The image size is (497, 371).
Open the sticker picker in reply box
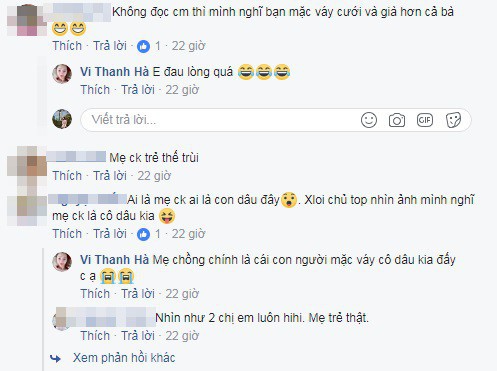[453, 120]
